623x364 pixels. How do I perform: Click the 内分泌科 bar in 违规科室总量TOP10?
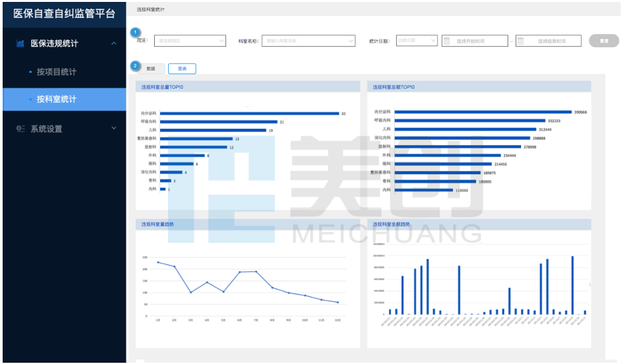click(249, 114)
